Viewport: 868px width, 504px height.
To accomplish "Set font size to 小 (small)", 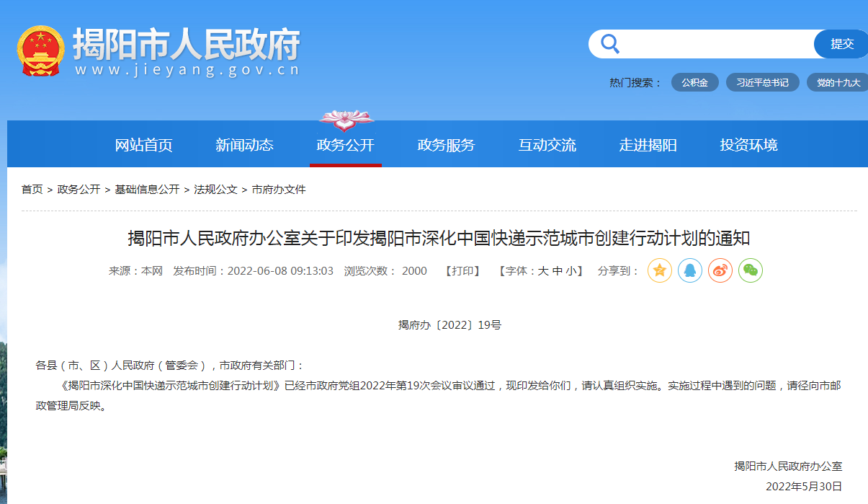I will [x=571, y=271].
